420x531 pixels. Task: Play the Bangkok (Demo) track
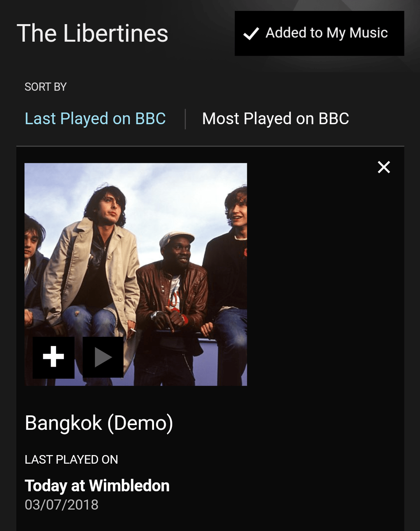click(x=103, y=357)
